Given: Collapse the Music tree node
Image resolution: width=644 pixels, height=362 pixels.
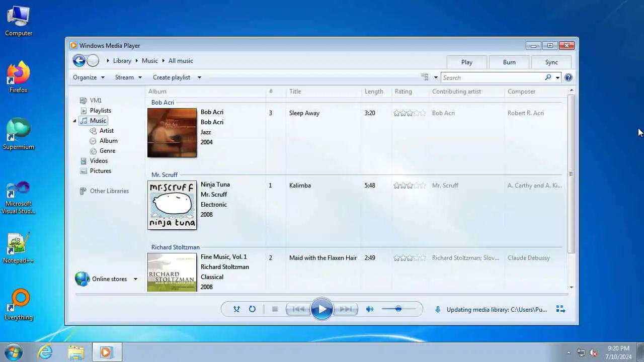Looking at the screenshot, I should (75, 121).
